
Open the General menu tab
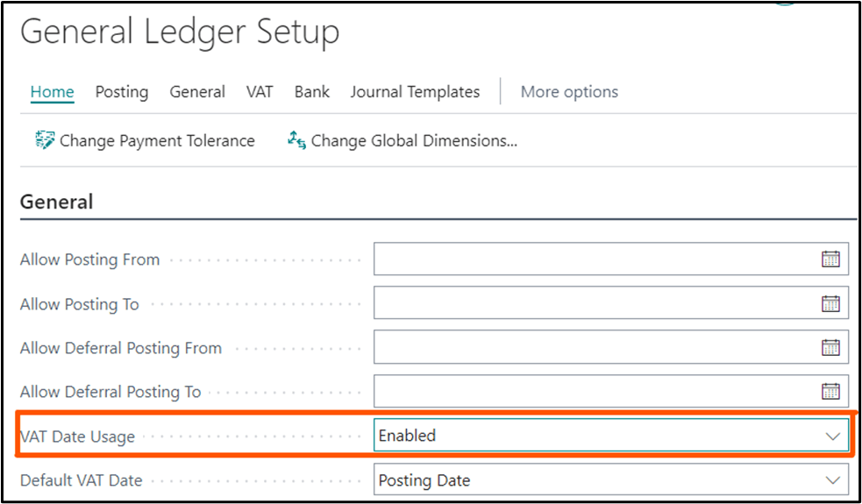pyautogui.click(x=197, y=92)
